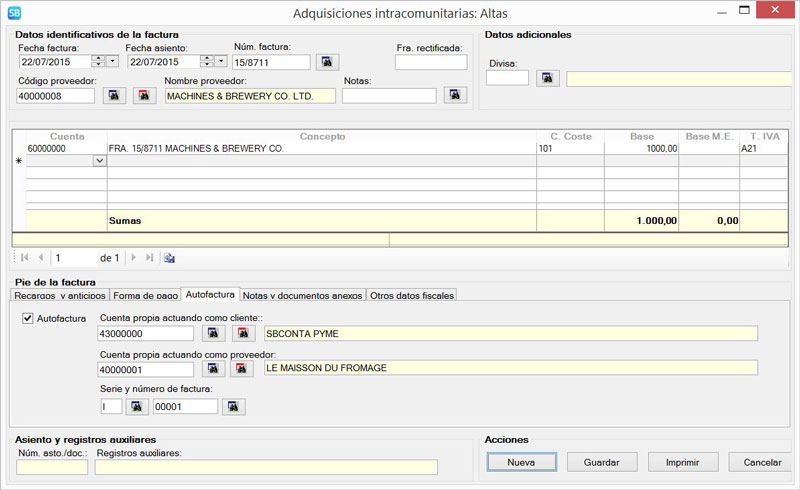Image resolution: width=800 pixels, height=490 pixels.
Task: Click red search icon for supplier account 40000001
Action: click(x=242, y=368)
